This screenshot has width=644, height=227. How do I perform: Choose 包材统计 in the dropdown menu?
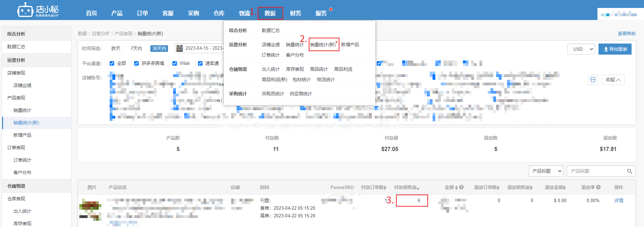[x=302, y=79]
